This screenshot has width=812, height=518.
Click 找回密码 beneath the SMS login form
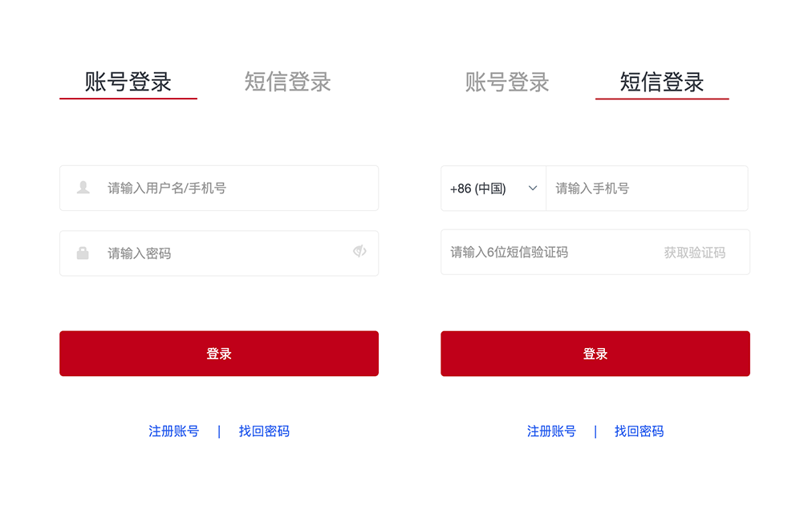pyautogui.click(x=640, y=431)
